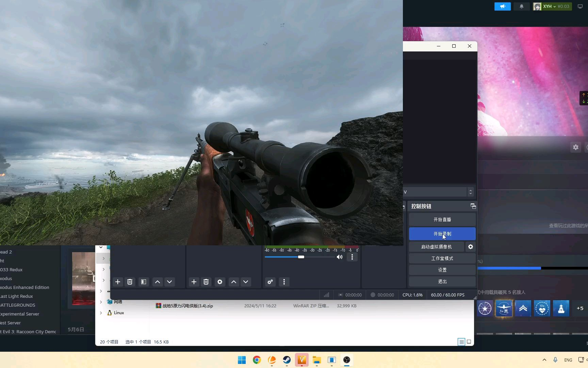
Task: Toggle studio mode 工作室模式
Action: click(442, 258)
